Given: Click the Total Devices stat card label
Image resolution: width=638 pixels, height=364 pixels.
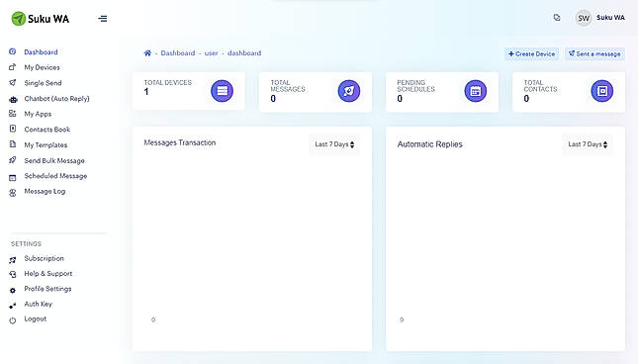Looking at the screenshot, I should [x=167, y=82].
